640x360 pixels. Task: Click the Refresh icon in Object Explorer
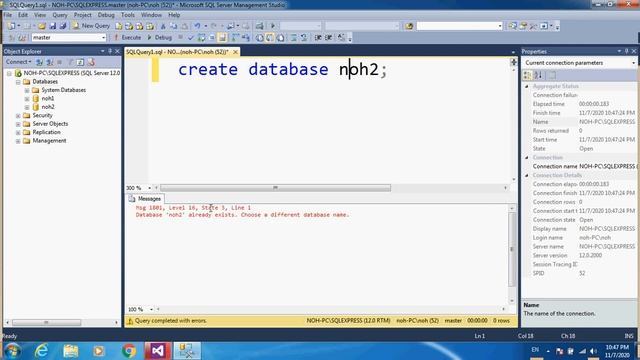(x=80, y=62)
